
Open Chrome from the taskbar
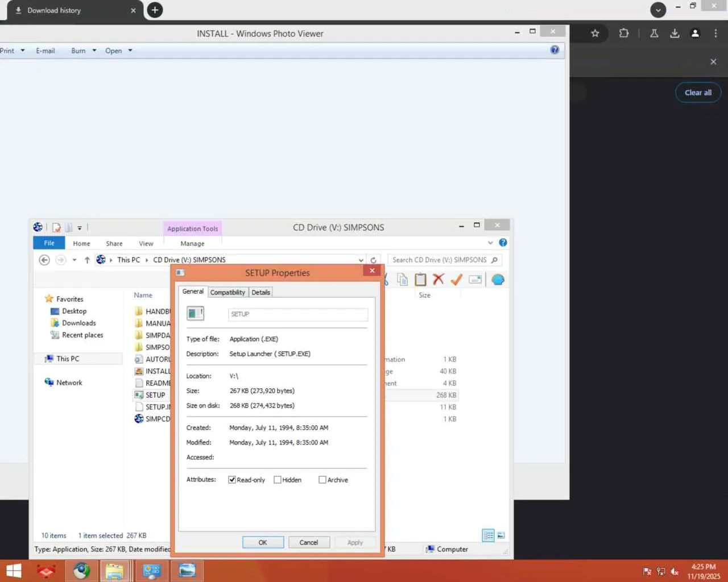[x=81, y=571]
